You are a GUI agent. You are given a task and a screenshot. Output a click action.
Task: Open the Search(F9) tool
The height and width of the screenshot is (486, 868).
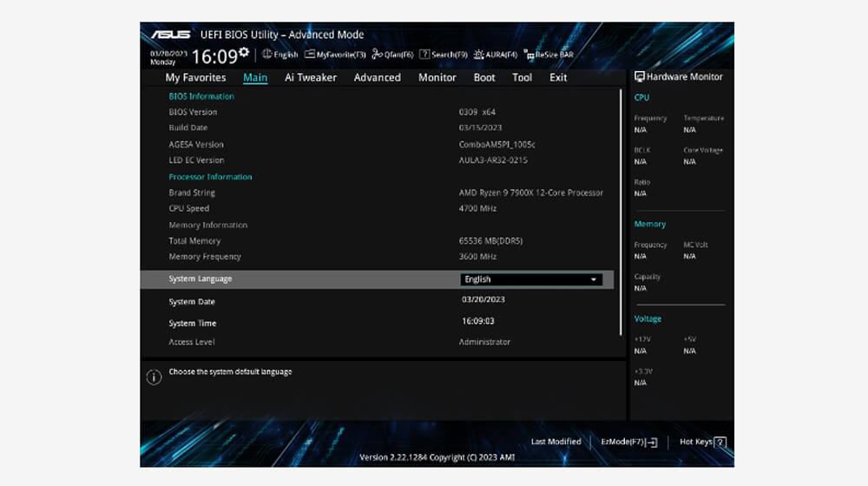(x=444, y=55)
